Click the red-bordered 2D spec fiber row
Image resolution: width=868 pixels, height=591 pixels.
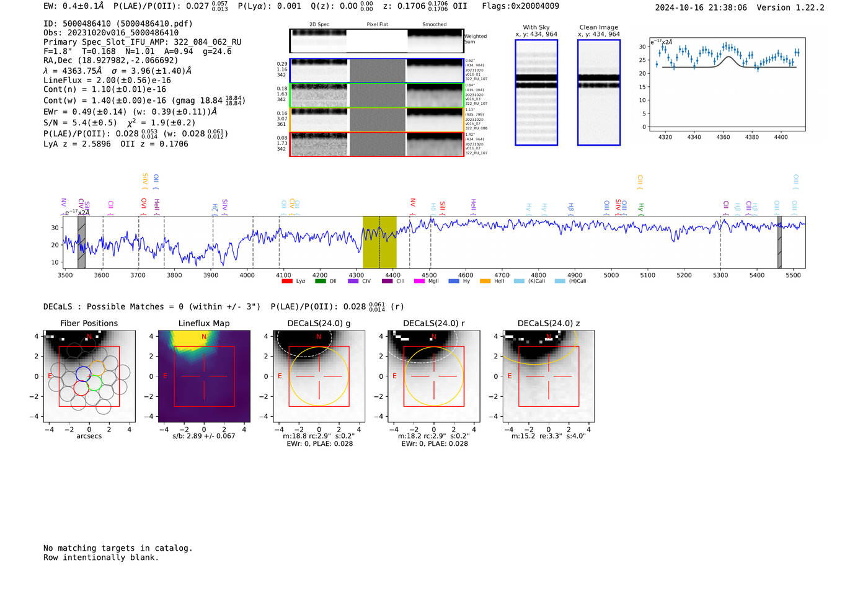point(376,144)
